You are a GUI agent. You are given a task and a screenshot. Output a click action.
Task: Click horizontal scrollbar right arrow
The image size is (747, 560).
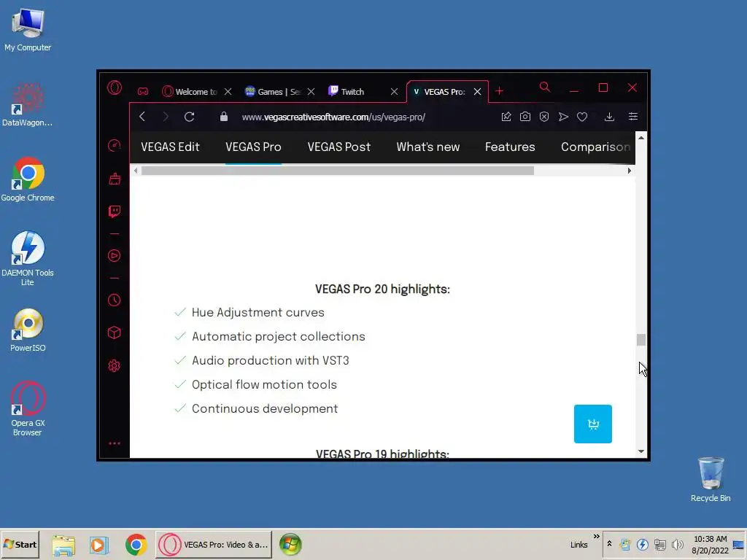[x=630, y=171]
